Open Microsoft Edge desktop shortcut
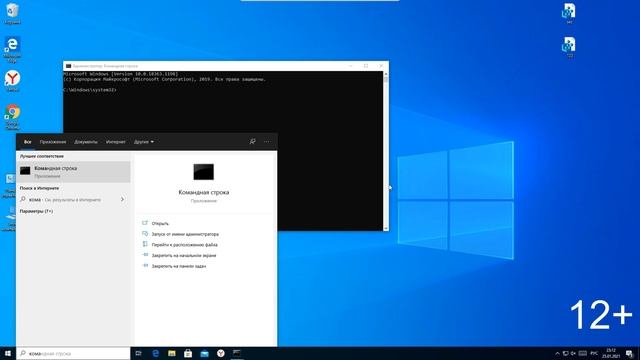The height and width of the screenshot is (360, 640). (12, 49)
